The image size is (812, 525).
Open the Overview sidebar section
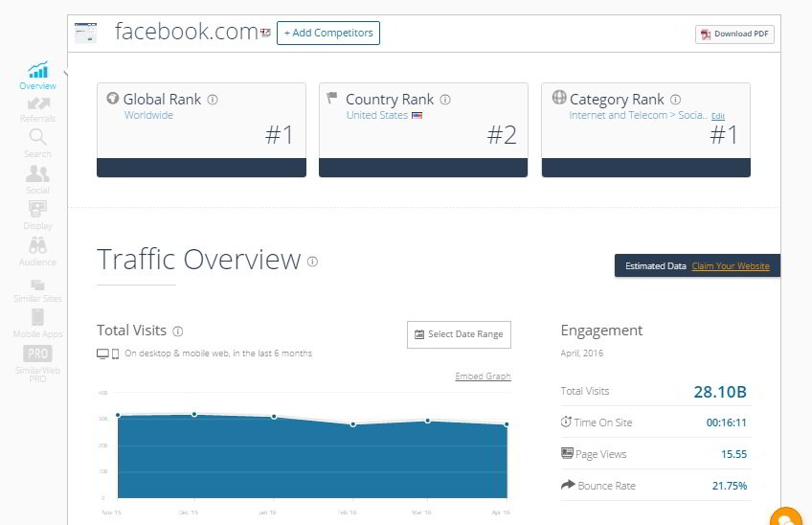(37, 76)
